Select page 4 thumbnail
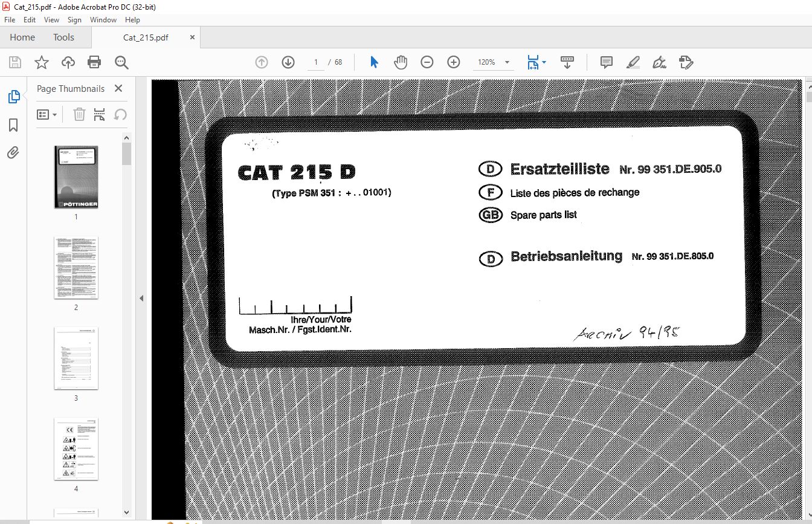This screenshot has width=812, height=524. click(x=76, y=448)
